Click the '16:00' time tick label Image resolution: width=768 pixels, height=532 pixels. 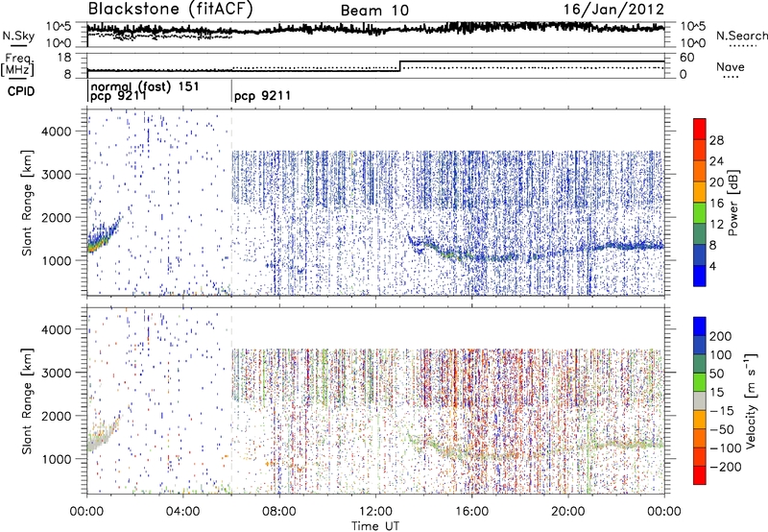[x=471, y=512]
